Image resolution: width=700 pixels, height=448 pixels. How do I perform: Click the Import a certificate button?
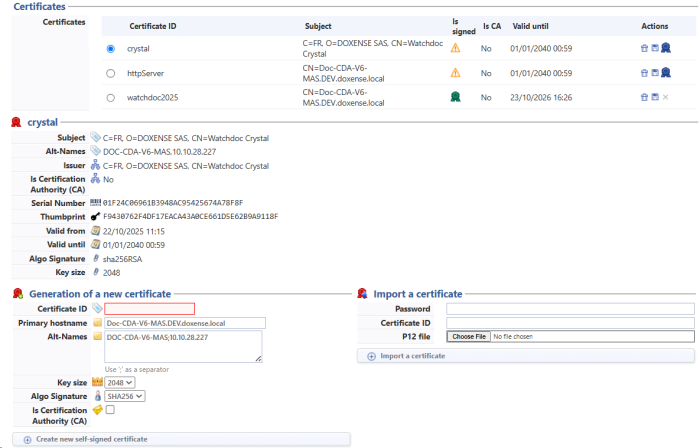pos(525,356)
